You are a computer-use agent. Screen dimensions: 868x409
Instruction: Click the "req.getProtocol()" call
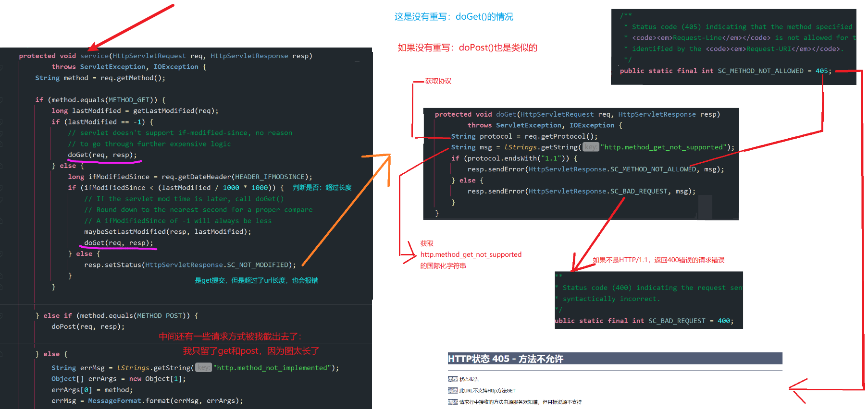click(x=559, y=136)
